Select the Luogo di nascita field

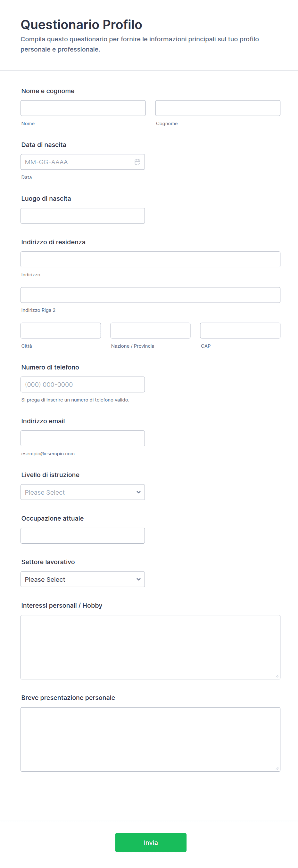[x=83, y=216]
